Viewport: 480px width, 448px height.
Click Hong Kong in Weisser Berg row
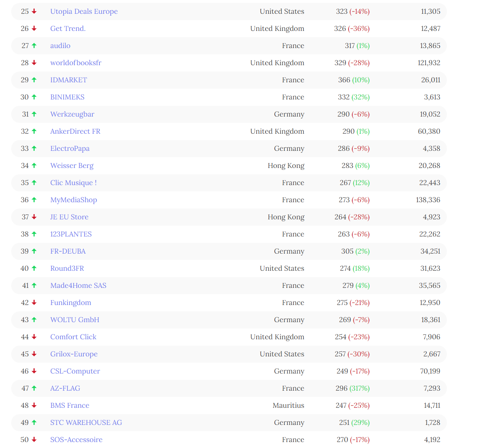click(x=286, y=166)
